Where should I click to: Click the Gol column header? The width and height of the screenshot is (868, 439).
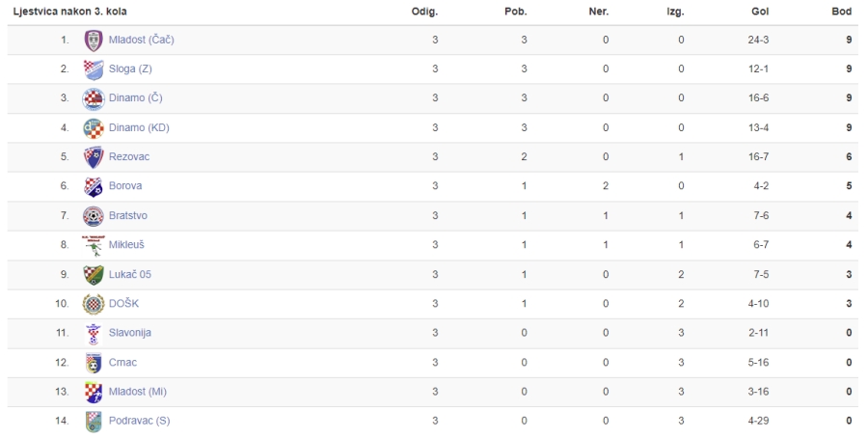(760, 12)
